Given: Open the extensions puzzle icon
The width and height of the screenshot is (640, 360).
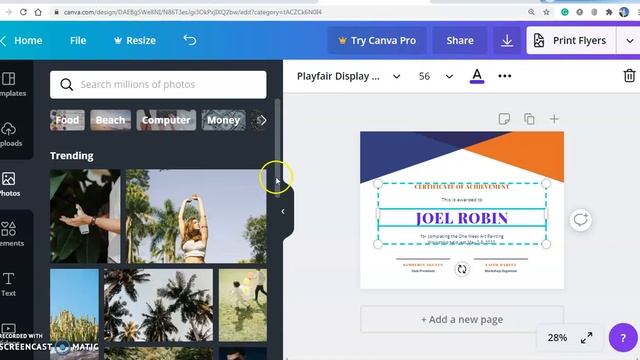Looking at the screenshot, I should tap(609, 12).
